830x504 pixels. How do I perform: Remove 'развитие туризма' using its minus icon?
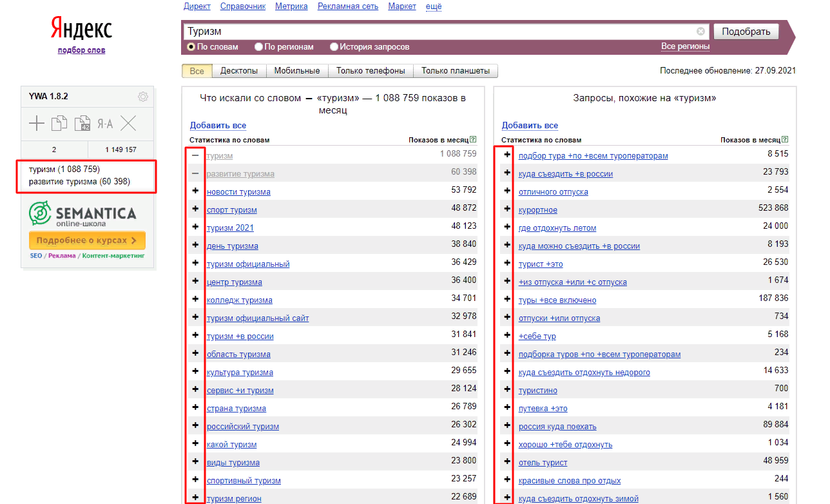[195, 174]
